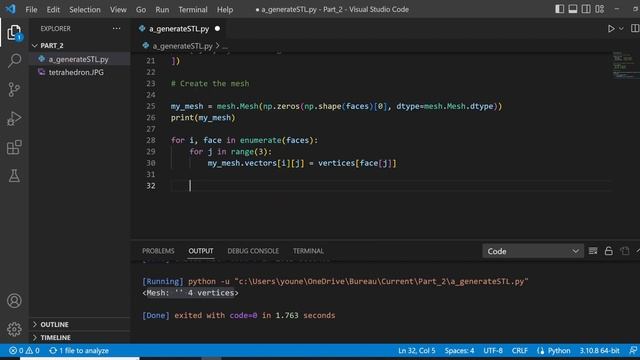This screenshot has width=640, height=360.
Task: Switch to the DEBUG CONSOLE tab
Action: coord(253,251)
